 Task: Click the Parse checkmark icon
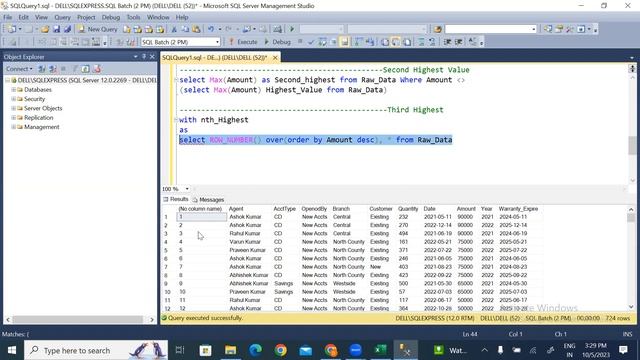pos(311,42)
